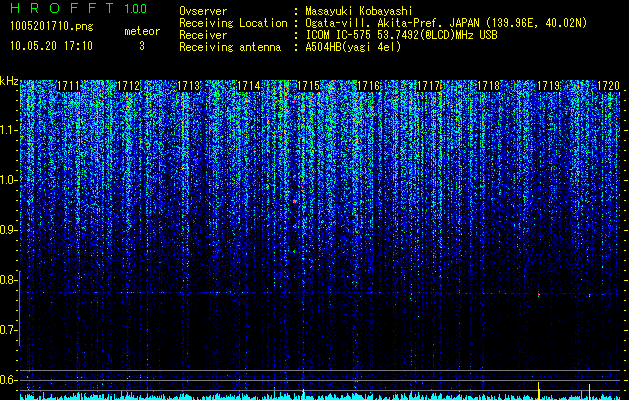
Task: Select antenna value A504HB(yagi 4el)
Action: (353, 47)
